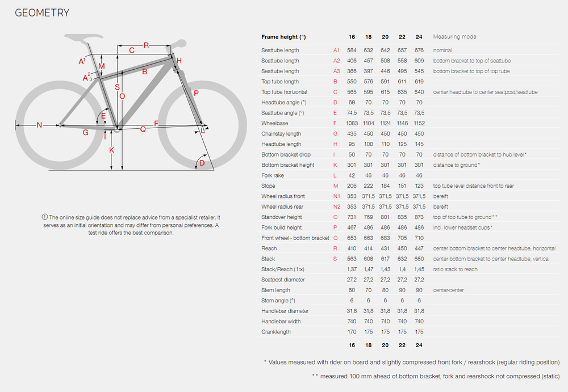
Task: Click the red letter N in the bike diagram
Action: pyautogui.click(x=39, y=125)
